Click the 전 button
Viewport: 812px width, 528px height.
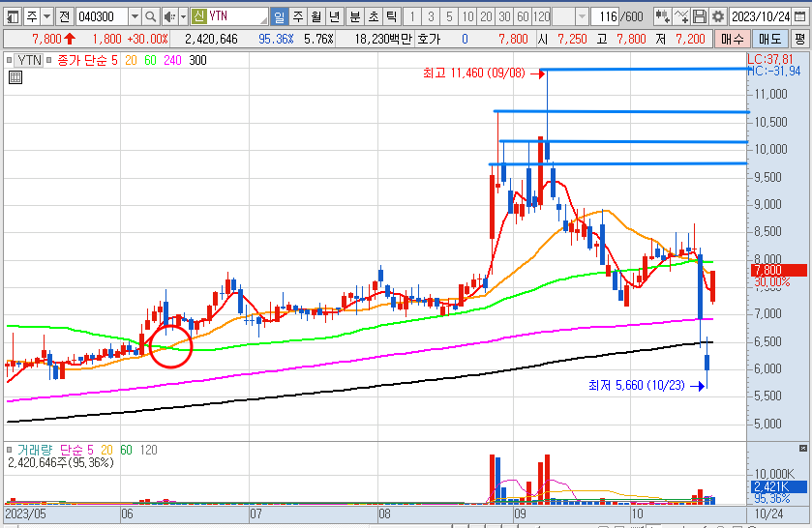pyautogui.click(x=64, y=17)
